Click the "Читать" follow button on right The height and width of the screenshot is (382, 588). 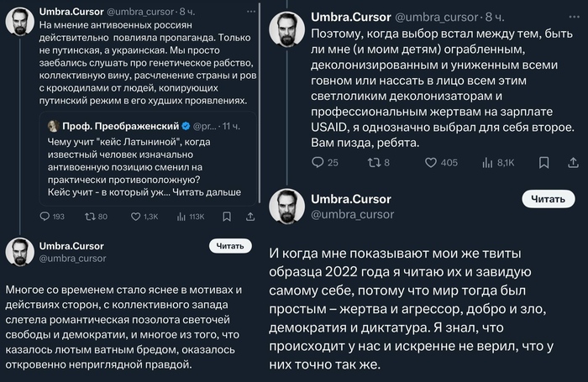549,199
